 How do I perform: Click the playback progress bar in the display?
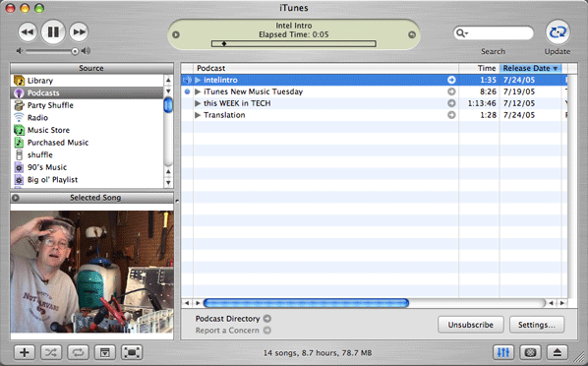(294, 44)
